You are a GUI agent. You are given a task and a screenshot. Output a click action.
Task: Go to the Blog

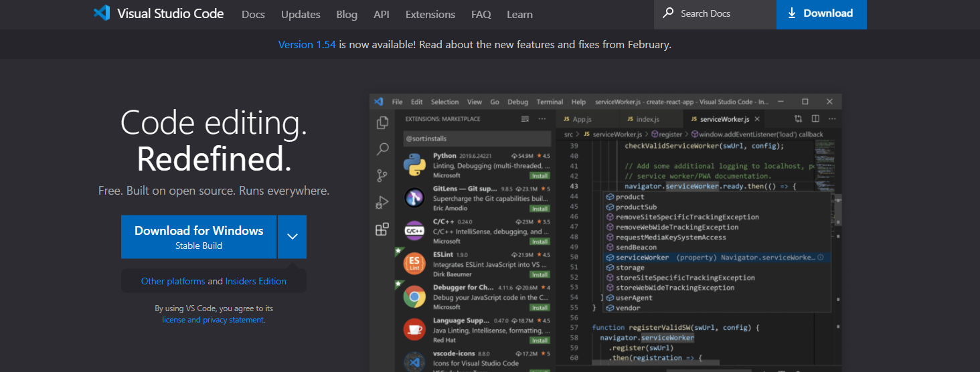347,14
